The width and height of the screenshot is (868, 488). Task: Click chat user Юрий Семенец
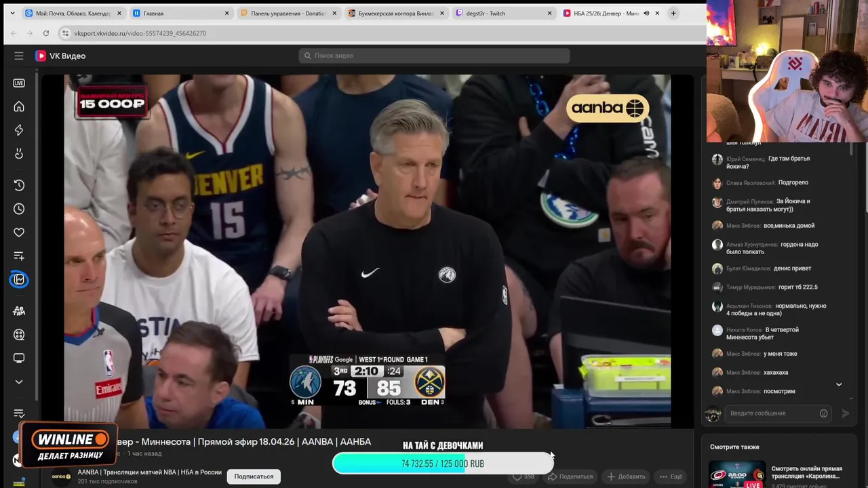(x=745, y=159)
